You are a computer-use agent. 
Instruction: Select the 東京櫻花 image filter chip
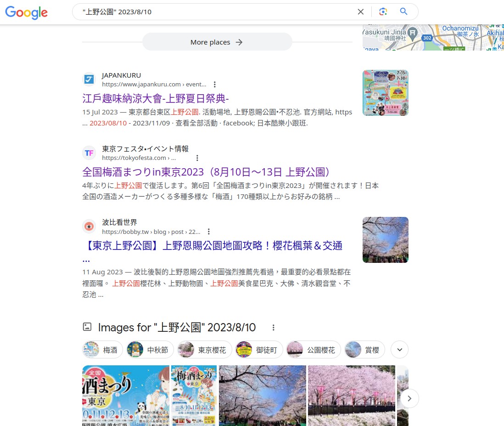coord(204,350)
